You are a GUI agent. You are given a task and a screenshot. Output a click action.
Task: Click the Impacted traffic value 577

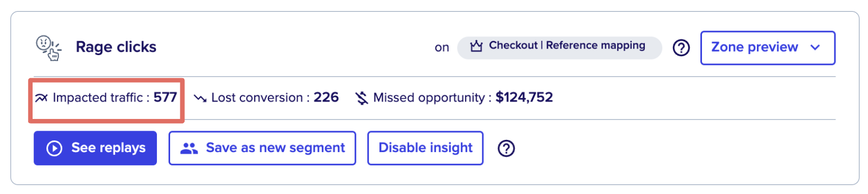(x=165, y=97)
